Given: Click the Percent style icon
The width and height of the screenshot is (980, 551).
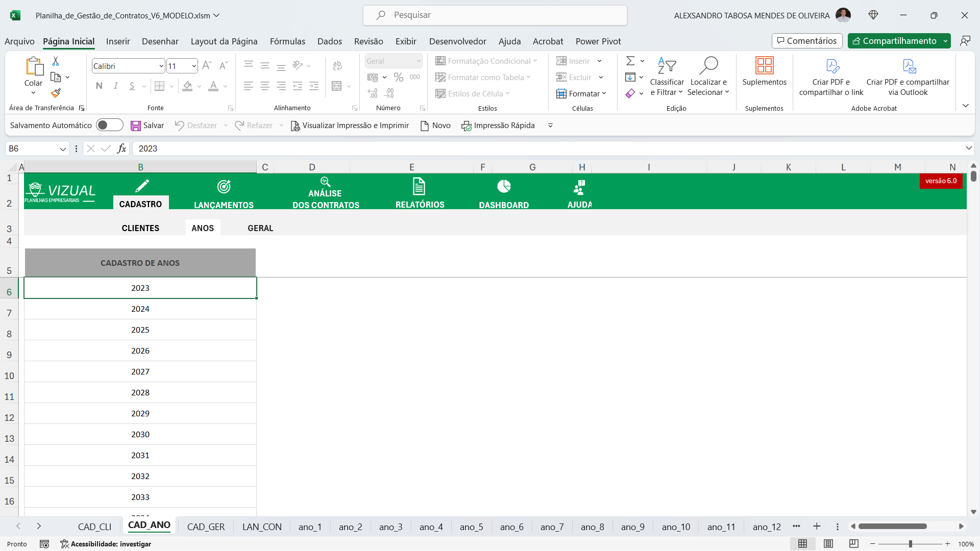Looking at the screenshot, I should pyautogui.click(x=399, y=77).
